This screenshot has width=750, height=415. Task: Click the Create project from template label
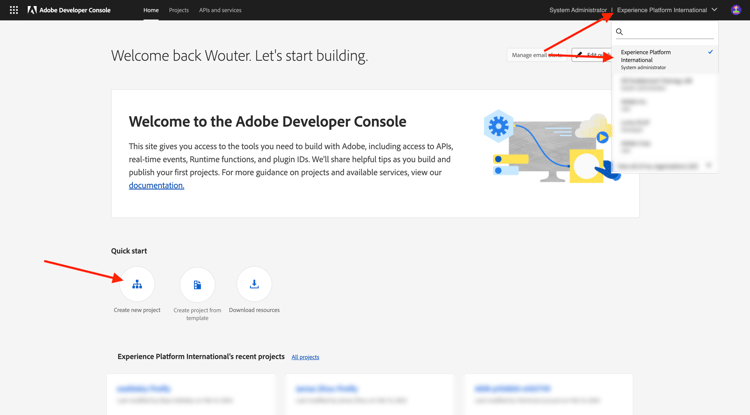click(197, 314)
